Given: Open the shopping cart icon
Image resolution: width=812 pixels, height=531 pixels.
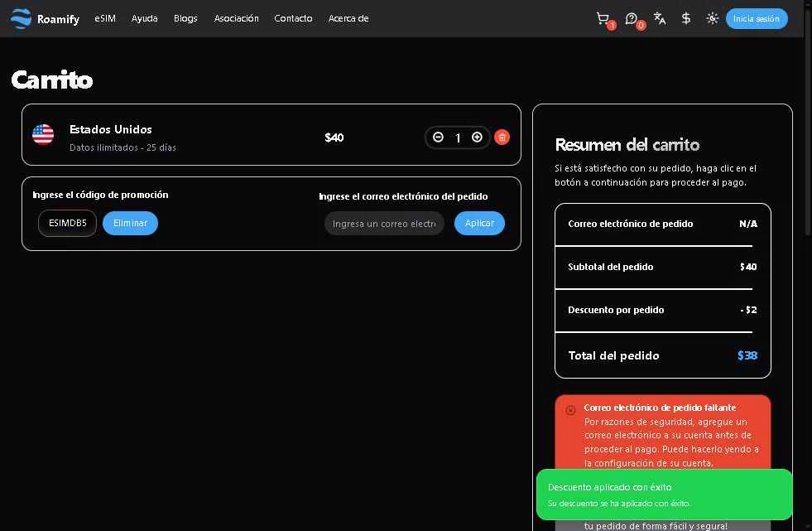Looking at the screenshot, I should pyautogui.click(x=603, y=19).
